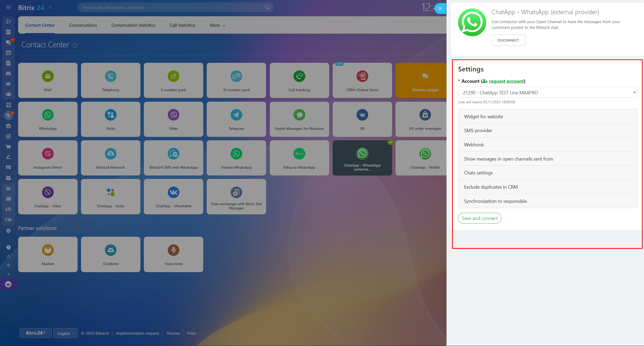The image size is (644, 346).
Task: Open the Voice bots tile
Action: click(173, 254)
